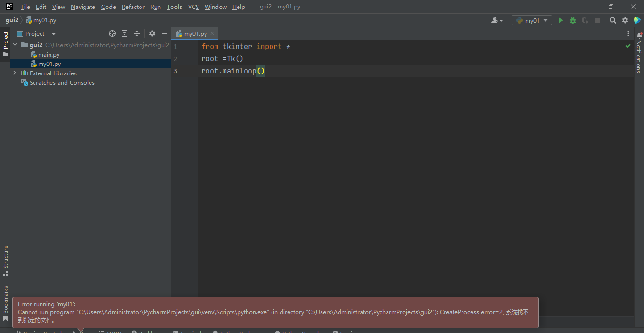
Task: Open the View menu
Action: (58, 7)
